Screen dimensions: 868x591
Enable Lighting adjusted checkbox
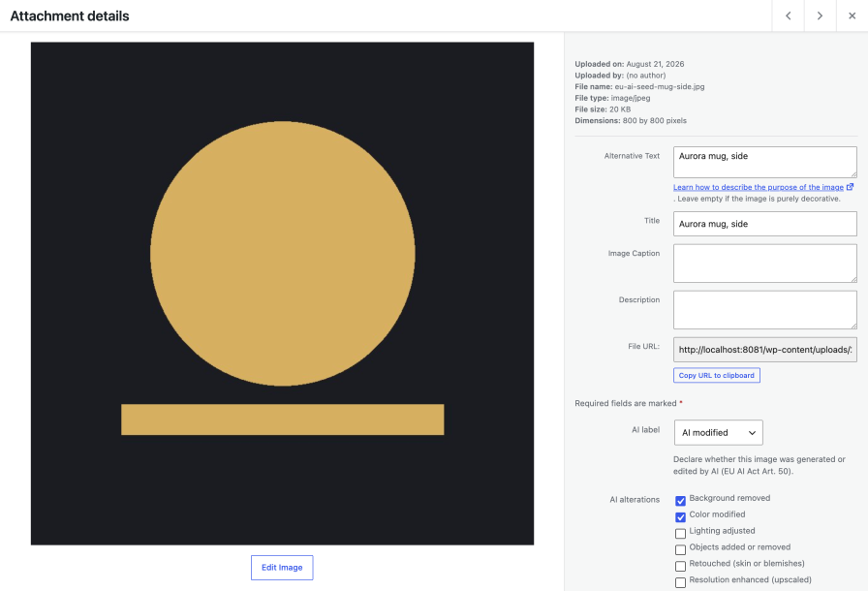680,534
